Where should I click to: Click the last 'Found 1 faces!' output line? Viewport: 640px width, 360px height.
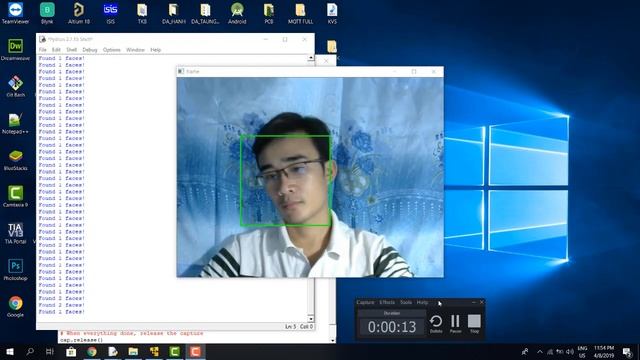62,312
